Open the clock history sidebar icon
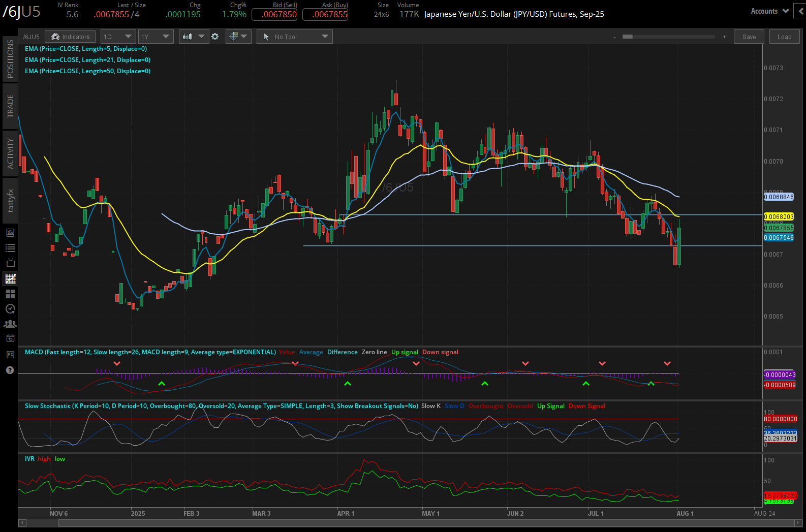Image resolution: width=806 pixels, height=532 pixels. click(x=10, y=309)
